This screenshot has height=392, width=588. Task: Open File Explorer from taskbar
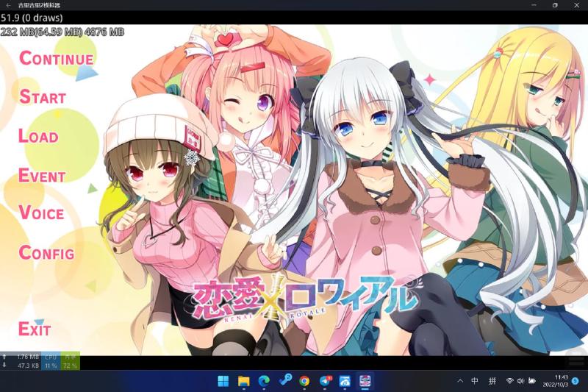click(x=243, y=381)
